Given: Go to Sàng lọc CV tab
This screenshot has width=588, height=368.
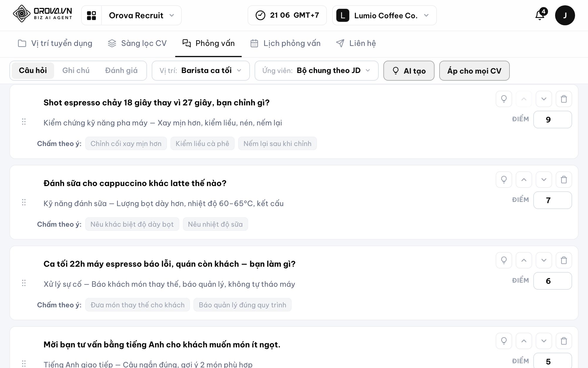Looking at the screenshot, I should [x=137, y=43].
